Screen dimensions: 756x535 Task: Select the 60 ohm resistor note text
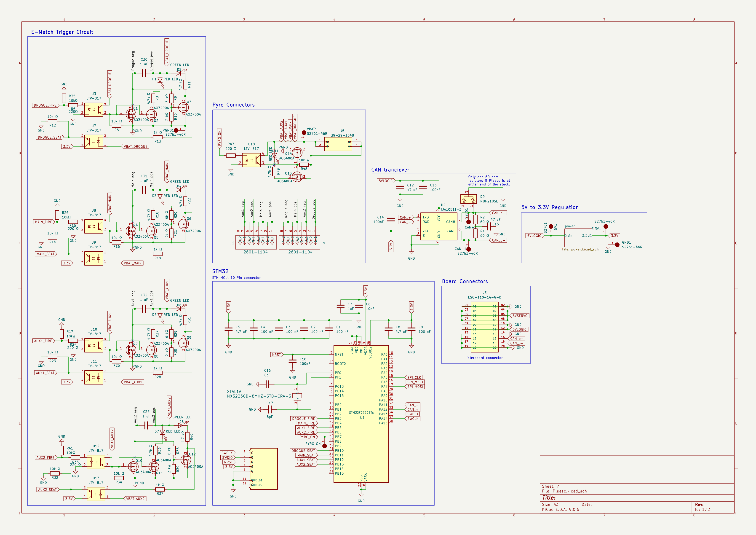point(489,180)
